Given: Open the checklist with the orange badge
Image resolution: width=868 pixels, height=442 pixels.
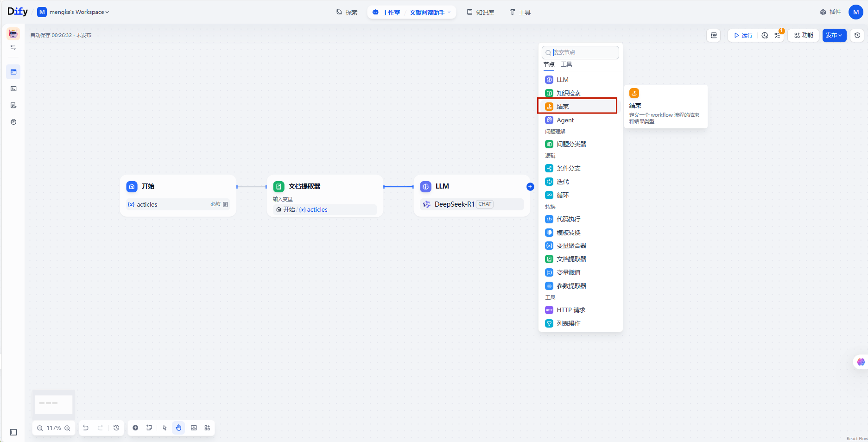Looking at the screenshot, I should 778,35.
